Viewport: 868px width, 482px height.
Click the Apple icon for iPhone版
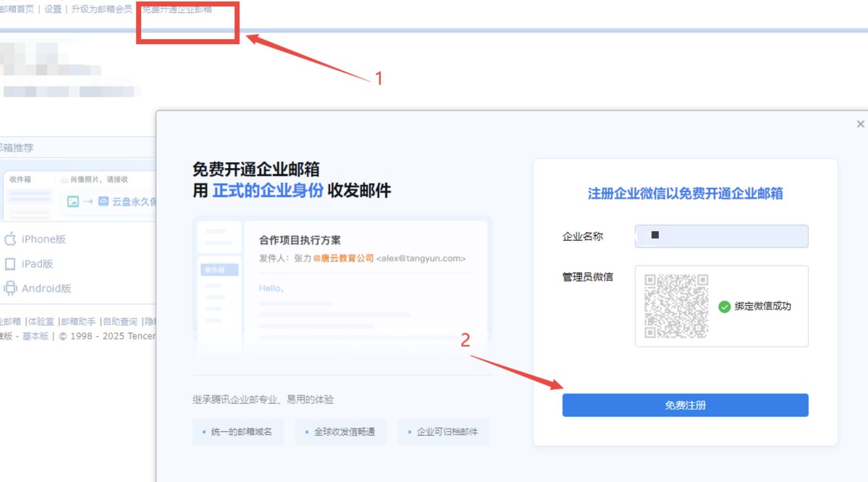point(10,239)
